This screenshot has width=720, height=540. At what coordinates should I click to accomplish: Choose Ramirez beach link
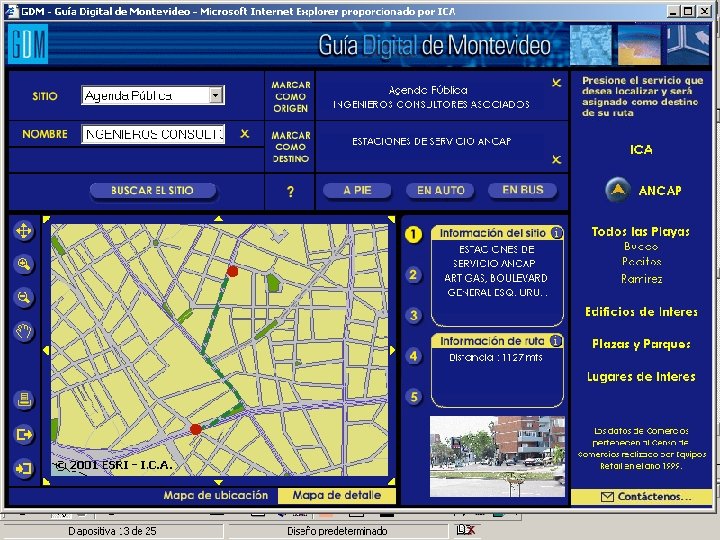click(641, 279)
